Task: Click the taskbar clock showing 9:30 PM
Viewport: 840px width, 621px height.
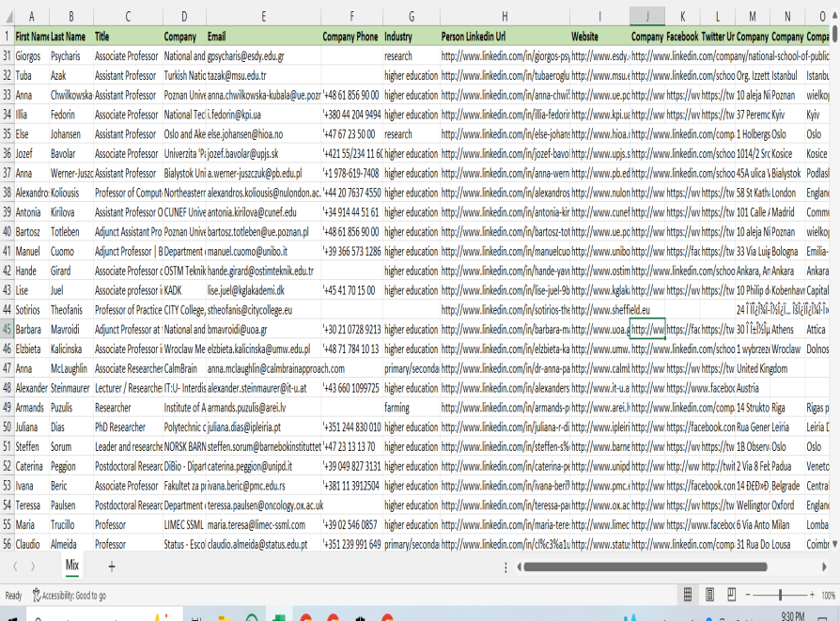Action: [x=792, y=615]
